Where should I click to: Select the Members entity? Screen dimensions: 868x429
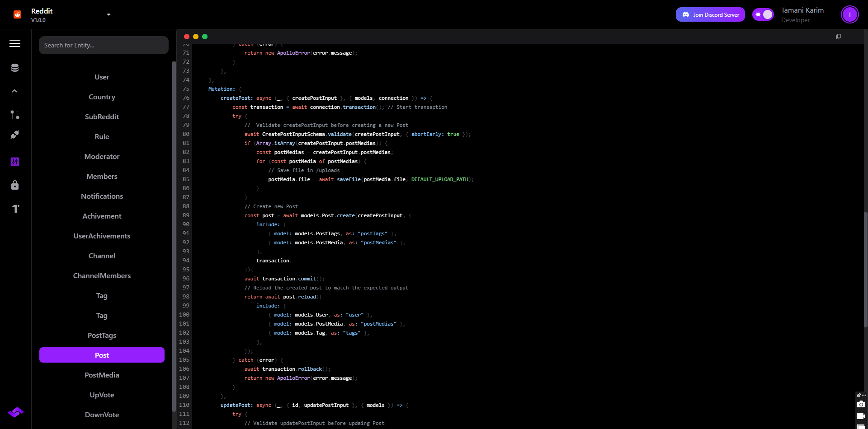(x=102, y=176)
